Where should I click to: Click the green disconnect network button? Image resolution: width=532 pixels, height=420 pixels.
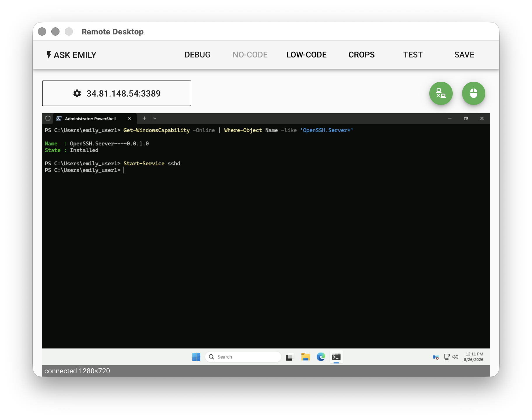pos(441,93)
